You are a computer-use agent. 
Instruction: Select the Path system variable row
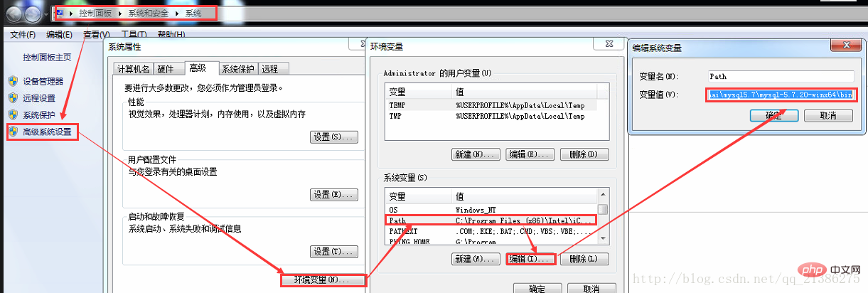[x=490, y=220]
